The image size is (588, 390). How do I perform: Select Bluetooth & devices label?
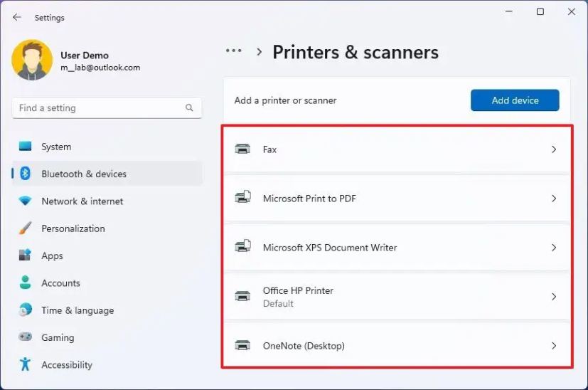[84, 174]
